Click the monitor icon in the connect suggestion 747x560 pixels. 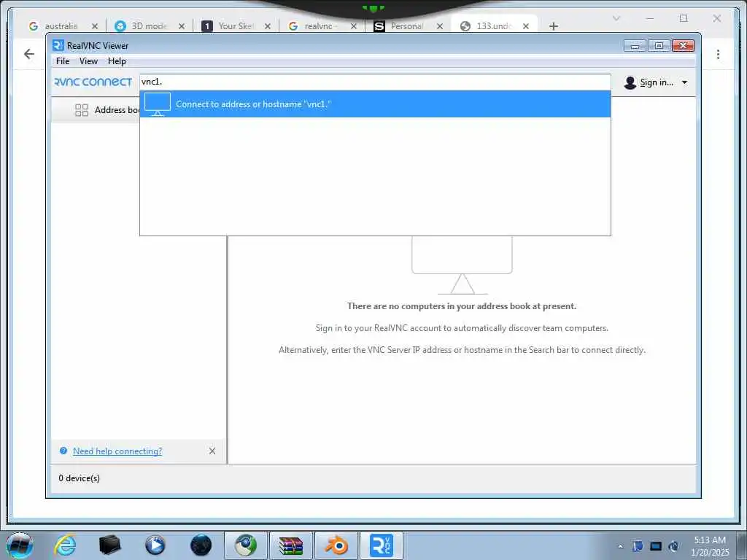(158, 104)
